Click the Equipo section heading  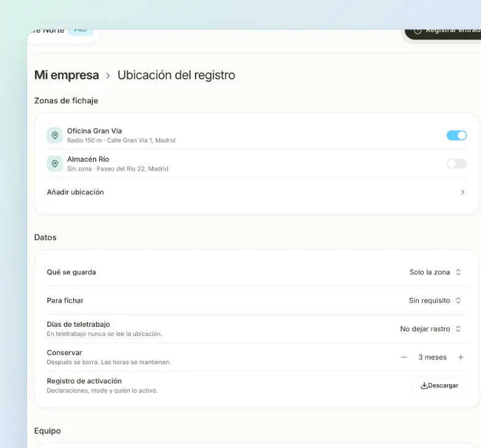click(47, 431)
